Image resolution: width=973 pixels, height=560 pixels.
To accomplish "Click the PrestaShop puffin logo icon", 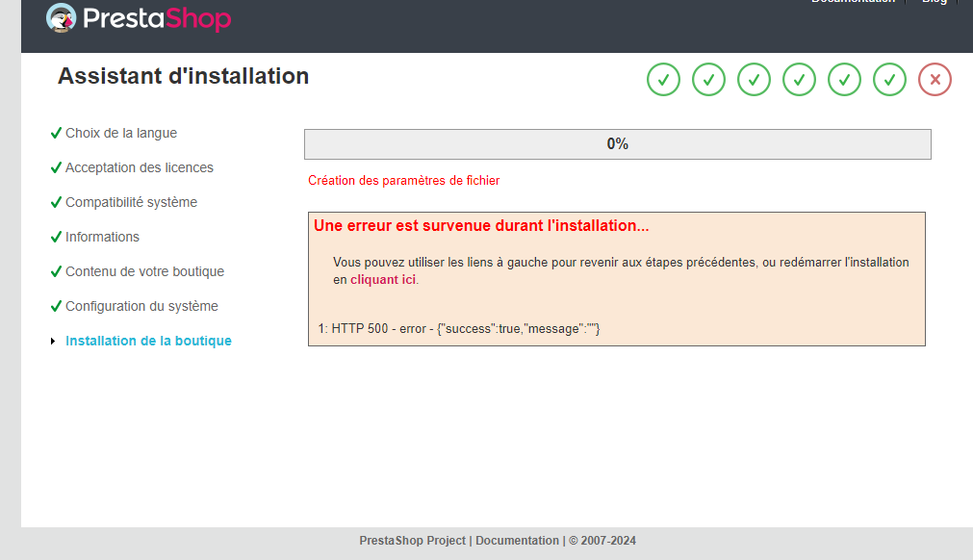I will point(61,18).
